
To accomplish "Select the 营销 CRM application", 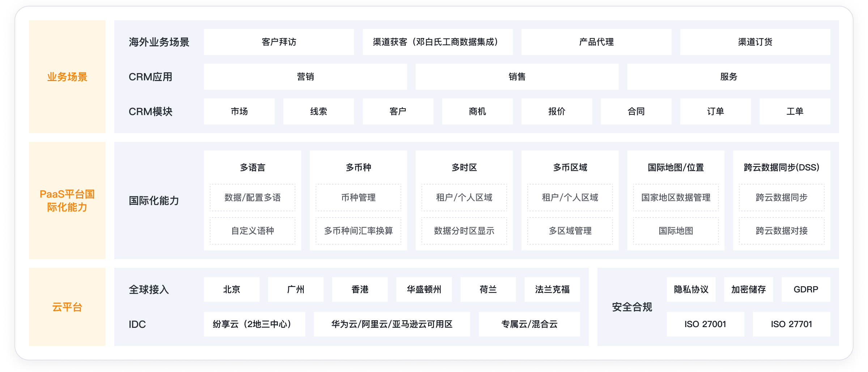I will [x=305, y=77].
